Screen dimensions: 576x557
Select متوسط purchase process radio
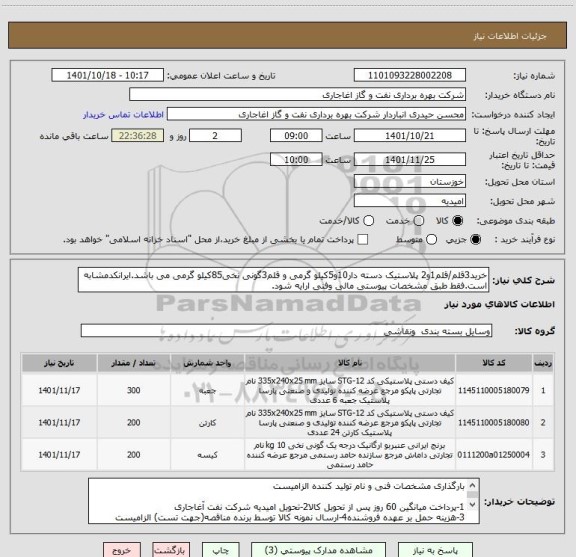point(431,240)
